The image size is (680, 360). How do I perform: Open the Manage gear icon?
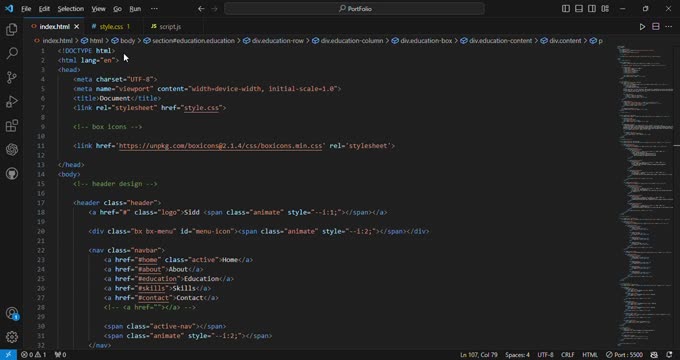click(12, 337)
